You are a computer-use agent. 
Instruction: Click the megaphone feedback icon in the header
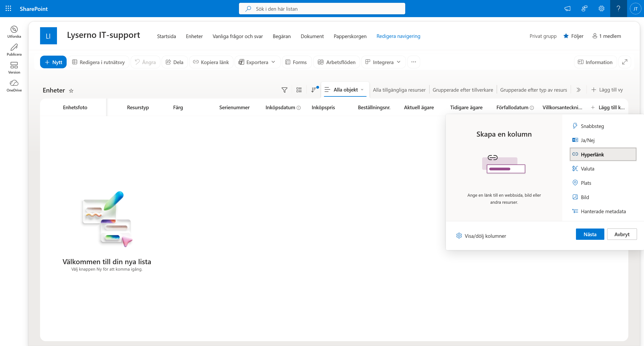click(x=568, y=8)
